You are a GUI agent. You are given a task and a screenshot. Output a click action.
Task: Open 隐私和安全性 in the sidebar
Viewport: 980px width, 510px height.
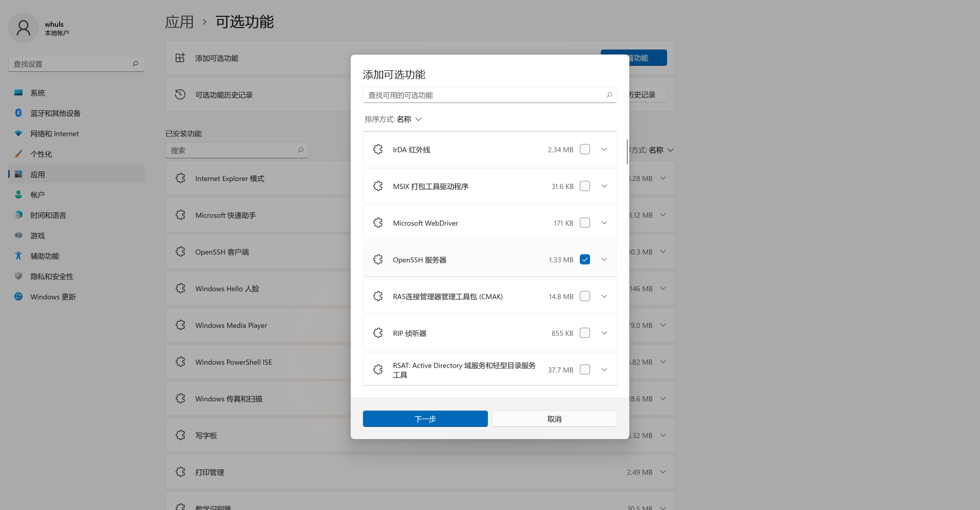[x=52, y=276]
